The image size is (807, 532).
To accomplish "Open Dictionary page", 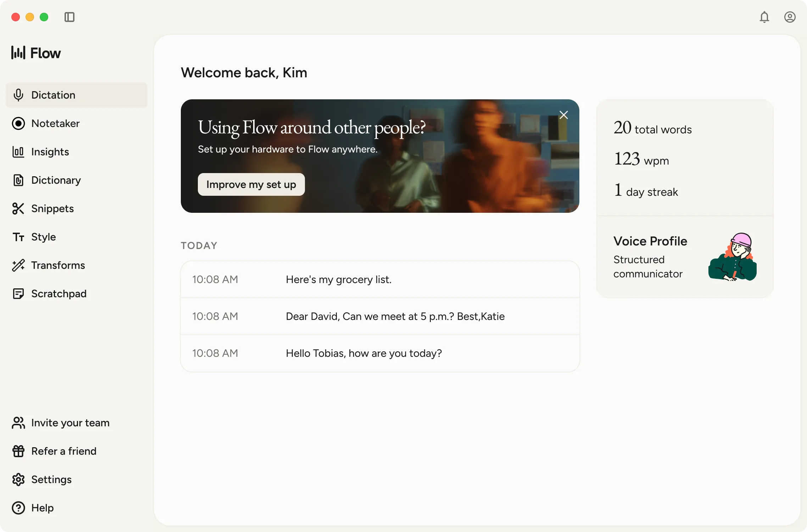I will click(x=77, y=180).
